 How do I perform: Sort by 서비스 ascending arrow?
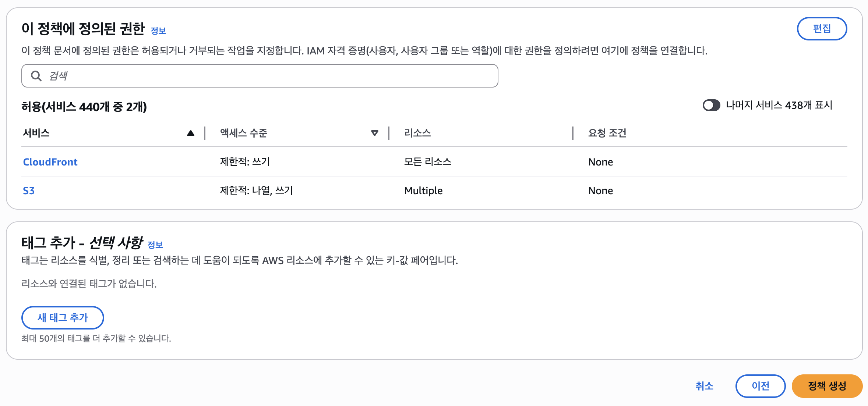coord(190,133)
